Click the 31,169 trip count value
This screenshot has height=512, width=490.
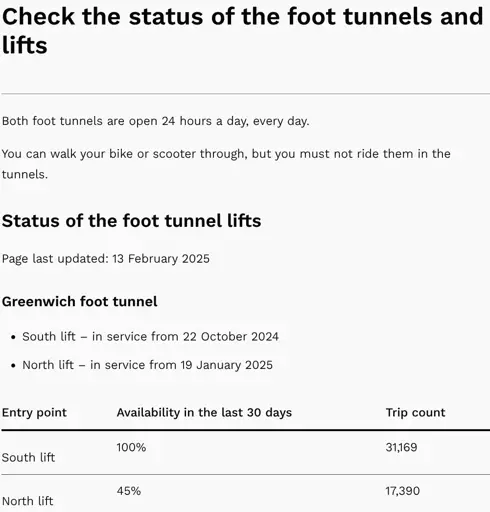tap(401, 447)
